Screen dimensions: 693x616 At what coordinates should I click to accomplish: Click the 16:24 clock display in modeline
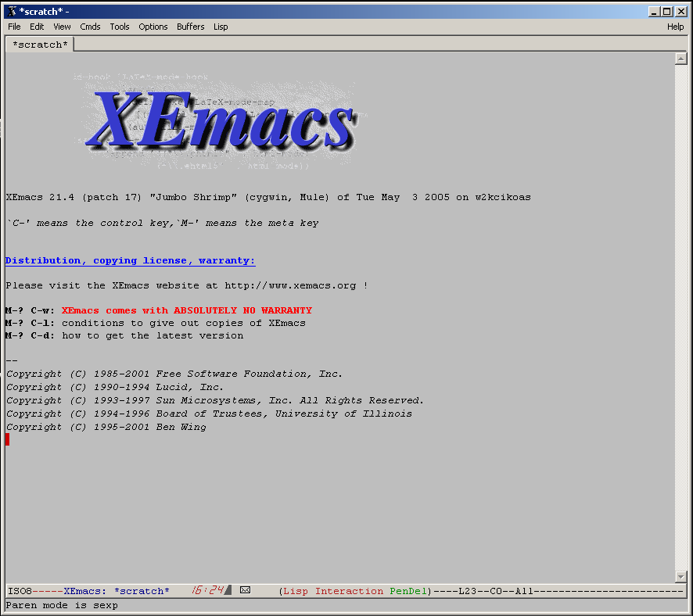209,590
